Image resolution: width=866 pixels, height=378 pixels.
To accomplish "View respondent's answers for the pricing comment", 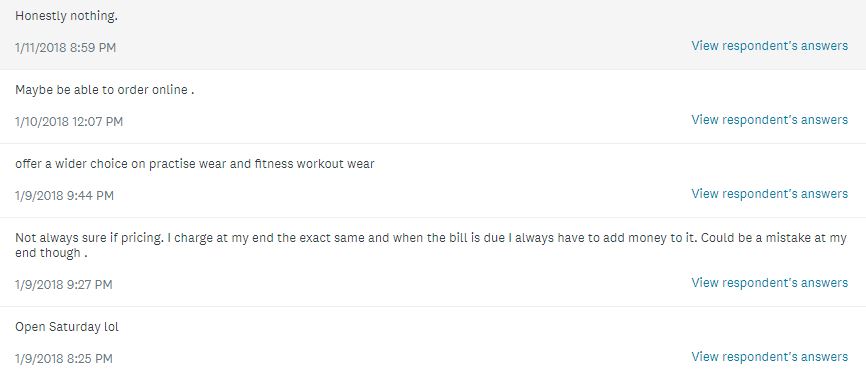I will [x=769, y=283].
